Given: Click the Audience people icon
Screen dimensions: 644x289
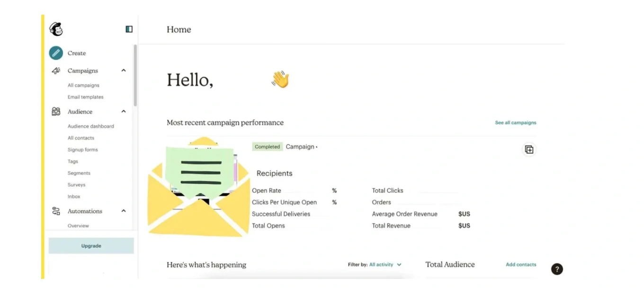Looking at the screenshot, I should 56,112.
